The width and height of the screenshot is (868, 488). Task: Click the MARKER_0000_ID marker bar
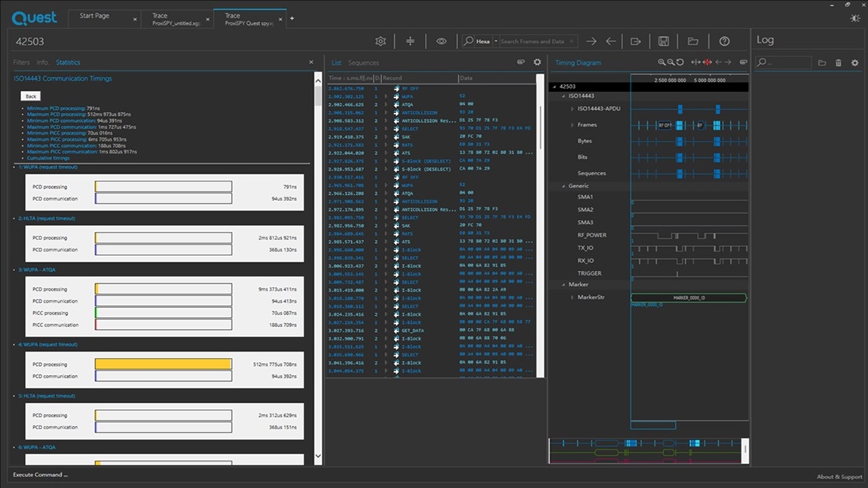click(x=689, y=298)
